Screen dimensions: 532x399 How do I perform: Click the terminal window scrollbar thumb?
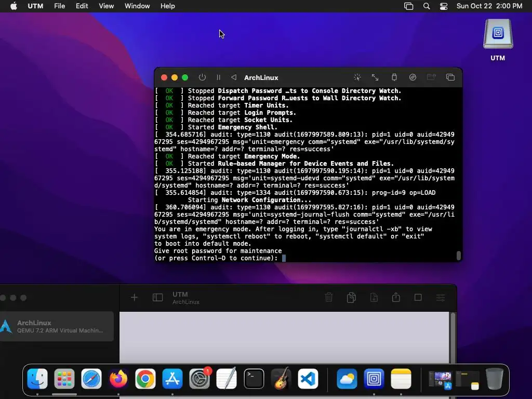coord(459,256)
